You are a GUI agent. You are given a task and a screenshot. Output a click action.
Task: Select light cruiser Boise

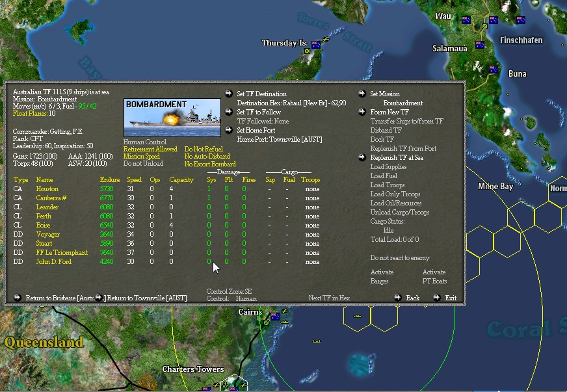point(43,225)
